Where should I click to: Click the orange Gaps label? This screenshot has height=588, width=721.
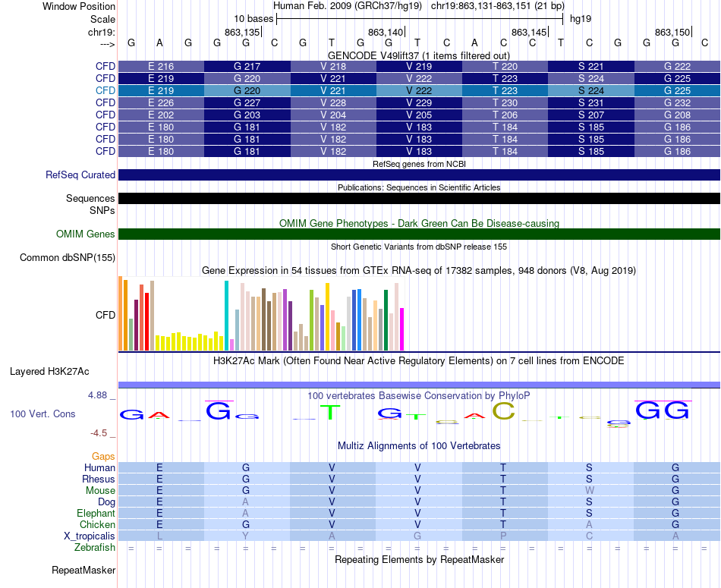[103, 456]
